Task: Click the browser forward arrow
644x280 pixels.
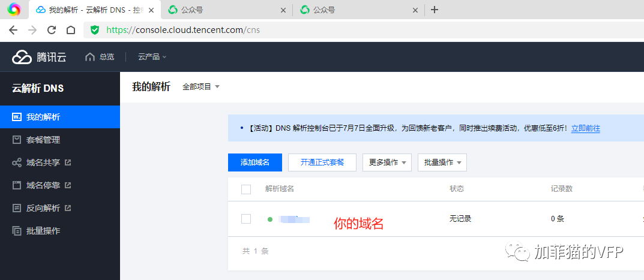Action: coord(32,30)
